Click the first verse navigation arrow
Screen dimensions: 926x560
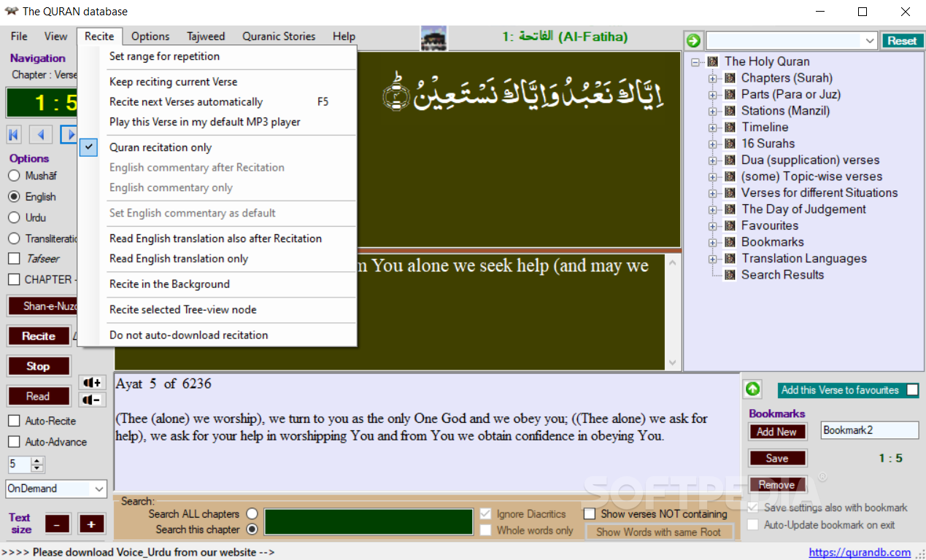pos(14,134)
